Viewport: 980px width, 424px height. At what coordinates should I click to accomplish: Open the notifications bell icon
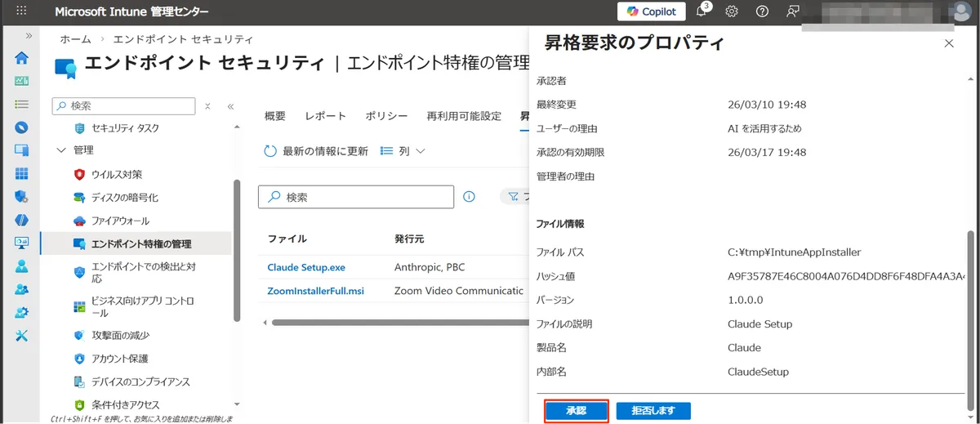point(701,11)
